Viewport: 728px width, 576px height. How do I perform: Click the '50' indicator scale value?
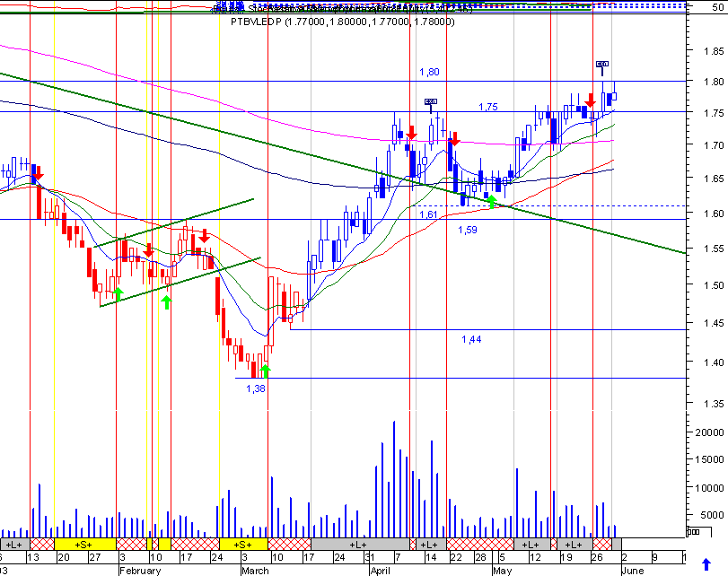pos(718,7)
